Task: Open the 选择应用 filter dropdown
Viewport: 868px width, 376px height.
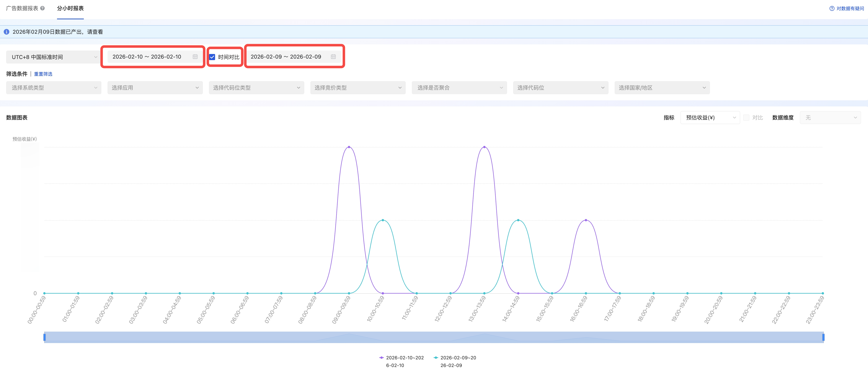Action: point(155,88)
